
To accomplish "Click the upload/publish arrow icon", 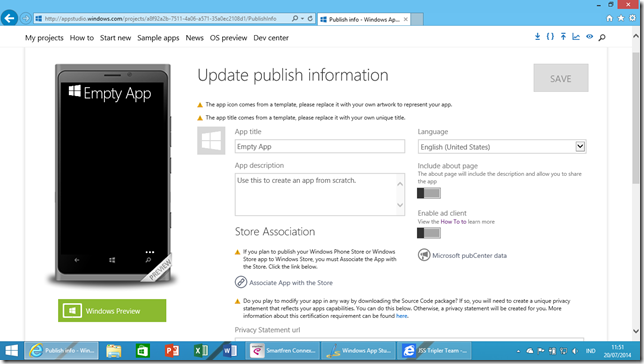I will click(x=563, y=37).
